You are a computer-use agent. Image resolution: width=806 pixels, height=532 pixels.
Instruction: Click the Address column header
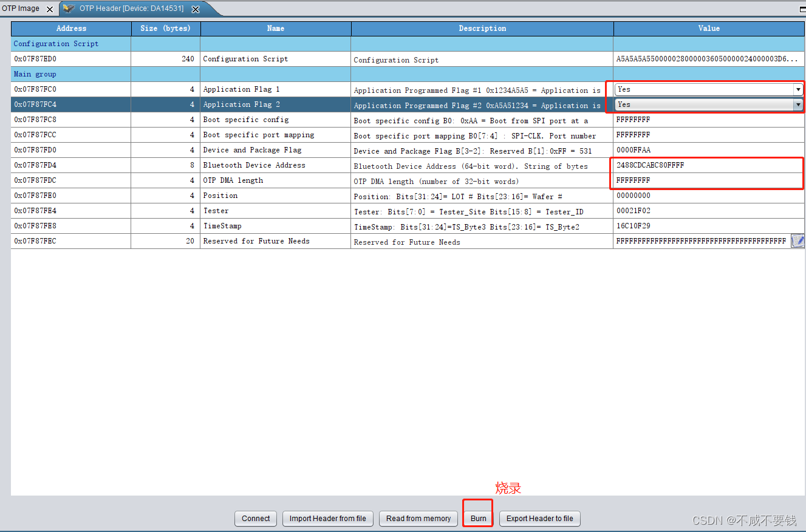coord(71,29)
